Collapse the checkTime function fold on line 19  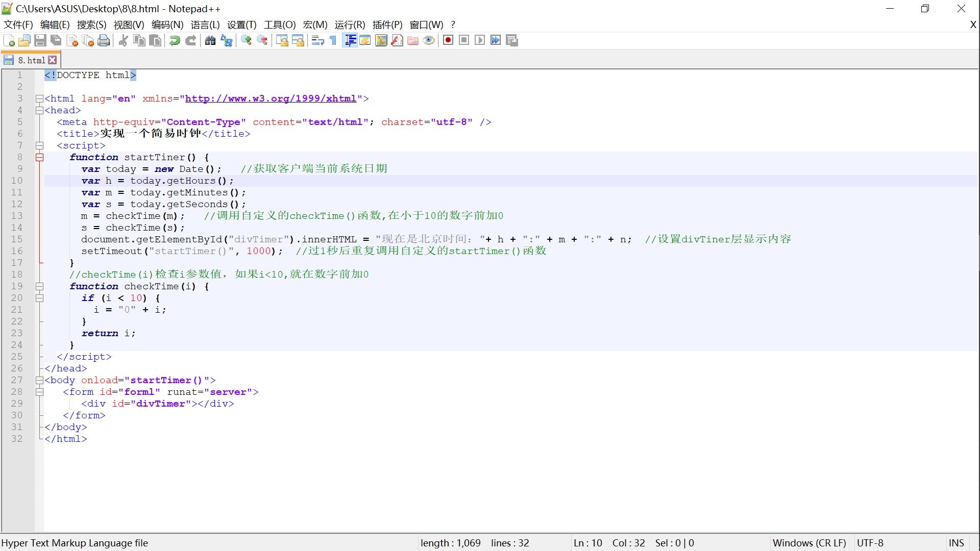point(39,286)
